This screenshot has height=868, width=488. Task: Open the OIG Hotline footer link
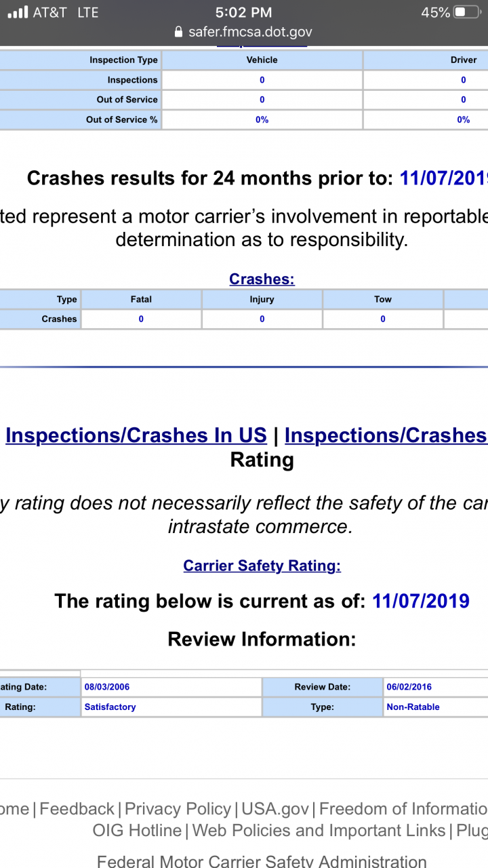click(137, 831)
